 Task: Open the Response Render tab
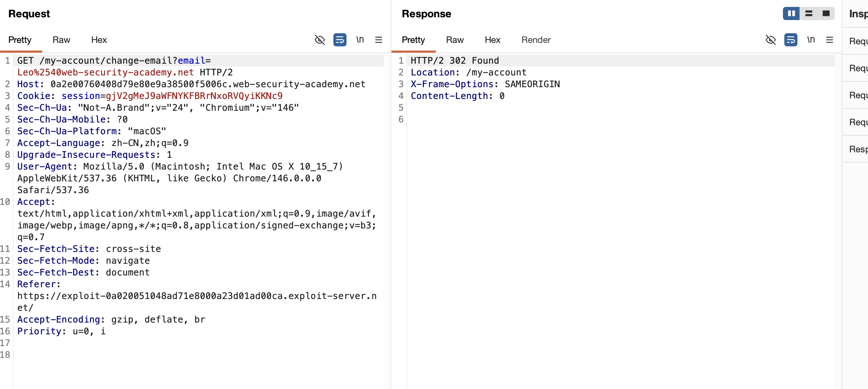tap(536, 40)
